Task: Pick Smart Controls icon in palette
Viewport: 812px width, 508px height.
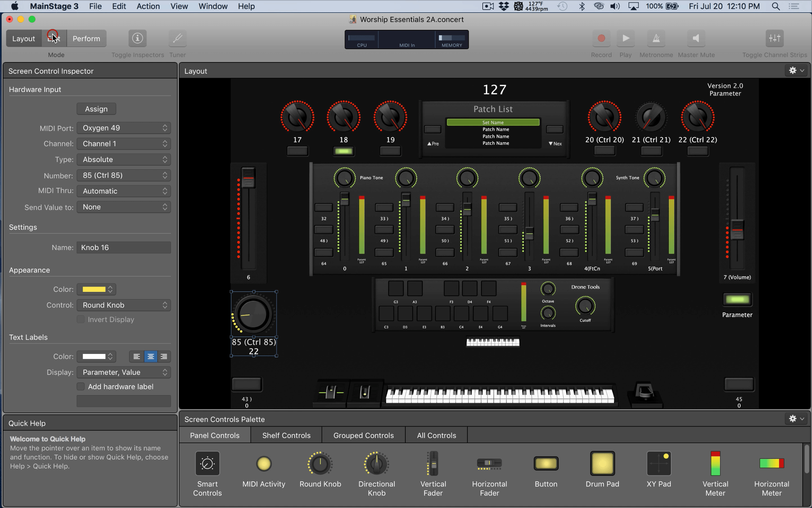Action: [x=207, y=463]
